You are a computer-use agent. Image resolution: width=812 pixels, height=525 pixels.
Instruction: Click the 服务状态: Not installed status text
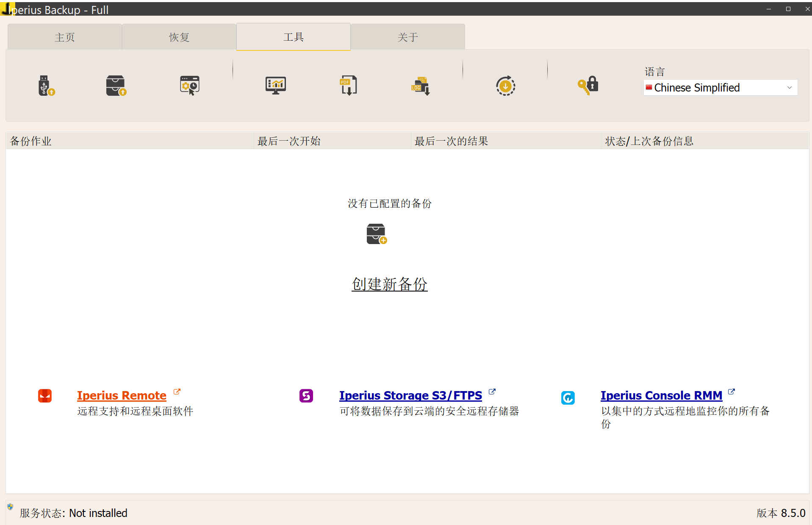(73, 513)
